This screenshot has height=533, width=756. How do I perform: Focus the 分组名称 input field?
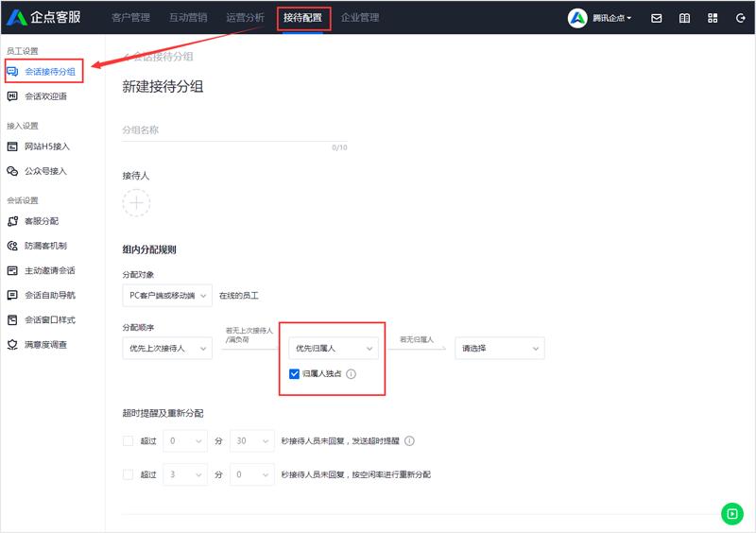pyautogui.click(x=234, y=130)
